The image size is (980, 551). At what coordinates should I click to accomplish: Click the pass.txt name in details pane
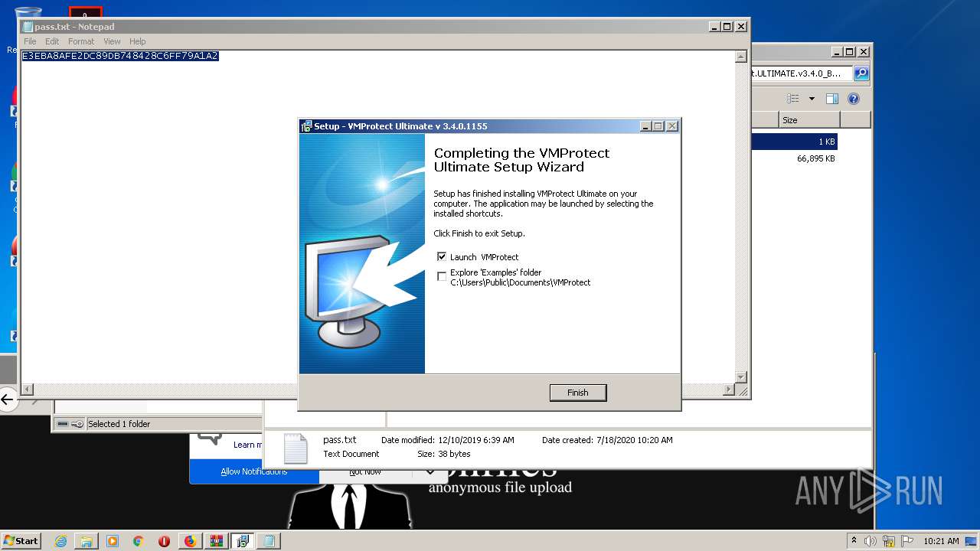340,440
